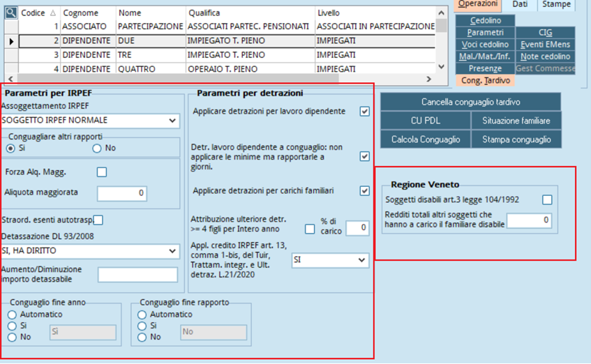Toggle Detr. lavoro dipendente a conguaglio checkbox
This screenshot has width=591, height=364.
(x=364, y=156)
